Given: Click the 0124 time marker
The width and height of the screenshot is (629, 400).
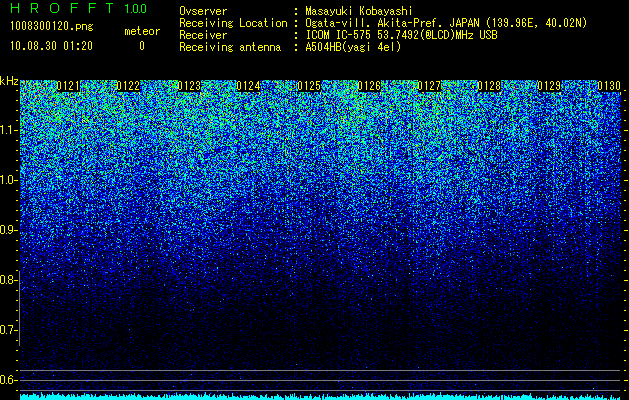Looking at the screenshot, I should coord(249,86).
